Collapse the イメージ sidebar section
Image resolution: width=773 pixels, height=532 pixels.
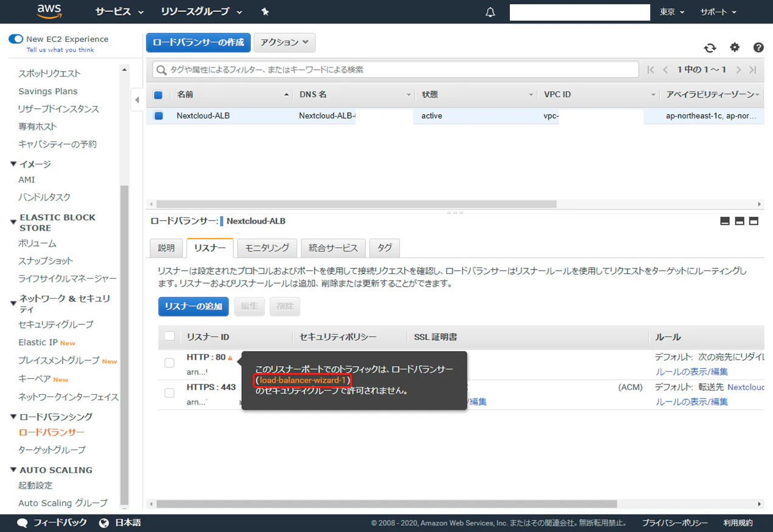click(x=14, y=164)
